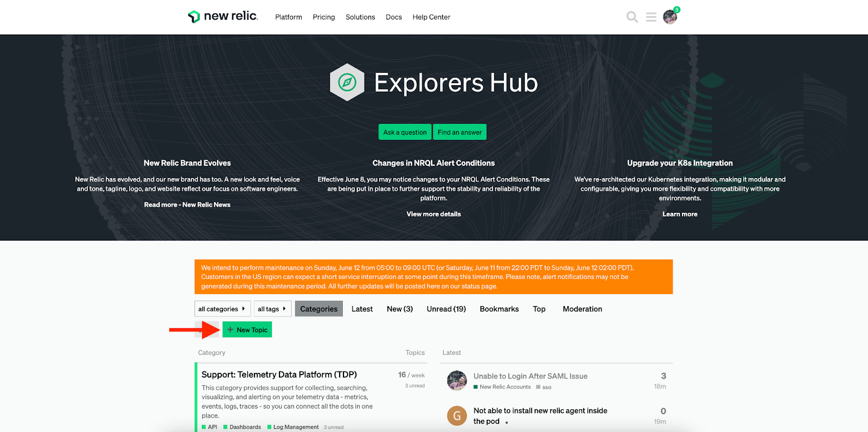This screenshot has width=868, height=432.
Task: Create a New Topic
Action: (x=247, y=329)
